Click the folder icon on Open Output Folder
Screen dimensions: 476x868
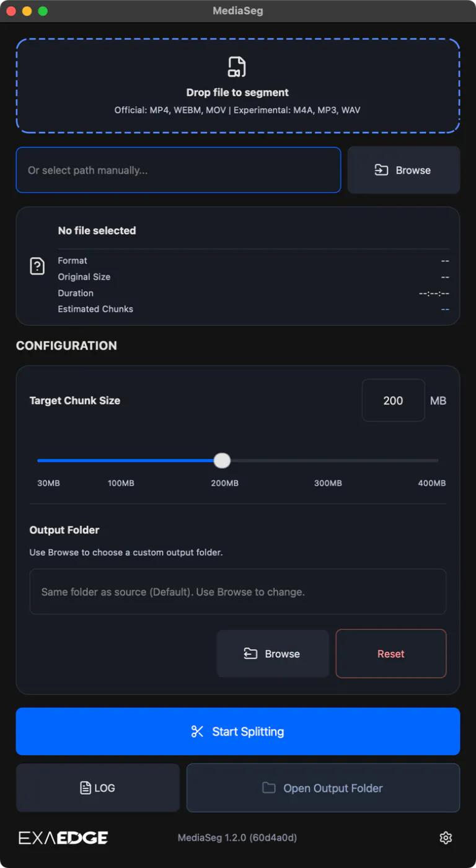tap(268, 788)
